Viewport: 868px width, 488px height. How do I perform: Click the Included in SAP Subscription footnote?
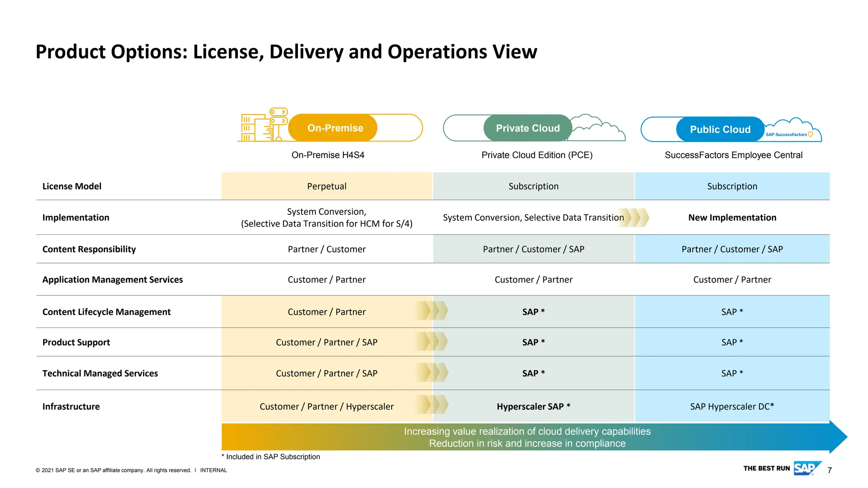tap(271, 457)
